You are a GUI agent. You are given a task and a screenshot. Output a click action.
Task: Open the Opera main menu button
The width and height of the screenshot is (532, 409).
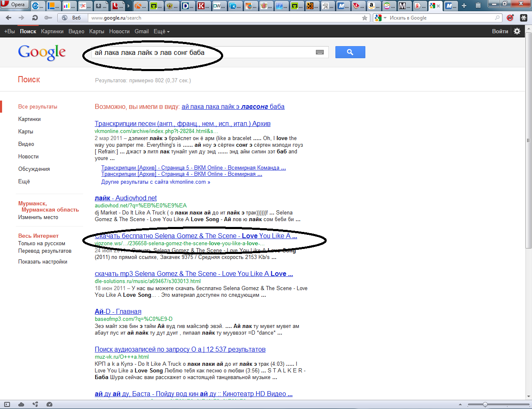(14, 5)
